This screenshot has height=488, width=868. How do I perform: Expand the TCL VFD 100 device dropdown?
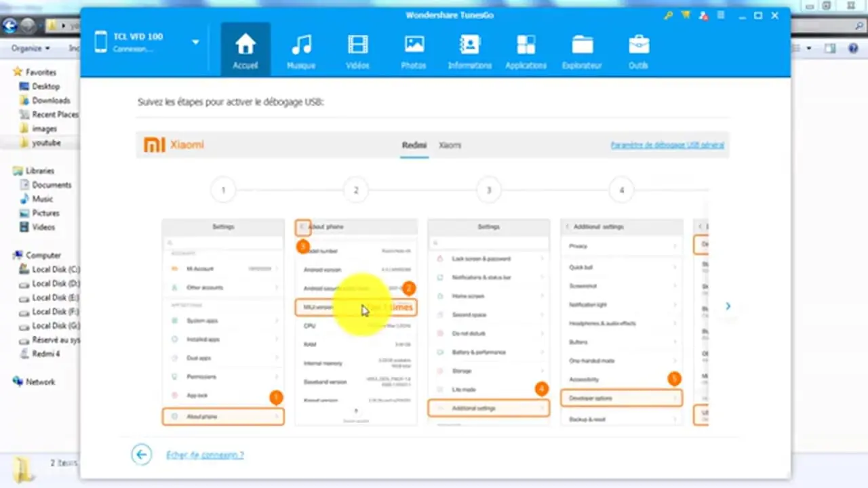(195, 42)
